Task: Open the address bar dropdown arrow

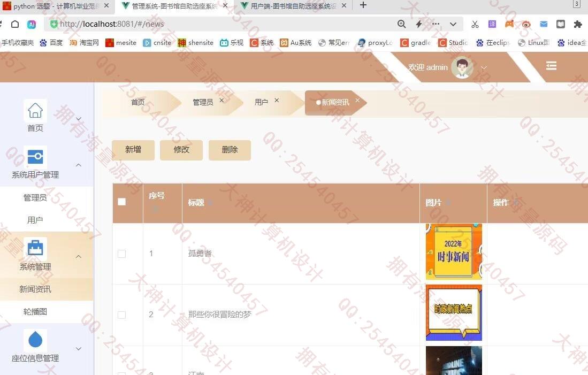Action: click(453, 25)
